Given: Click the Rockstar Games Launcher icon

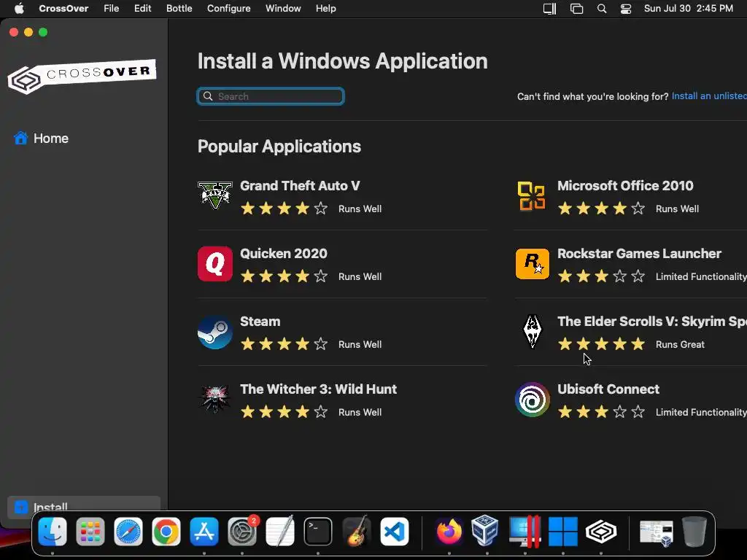Looking at the screenshot, I should coord(532,264).
